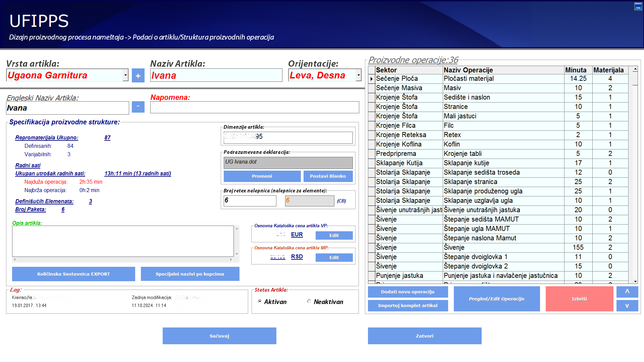Select the Sklapanje sedišta troseda operation
This screenshot has width=644, height=362.
503,173
